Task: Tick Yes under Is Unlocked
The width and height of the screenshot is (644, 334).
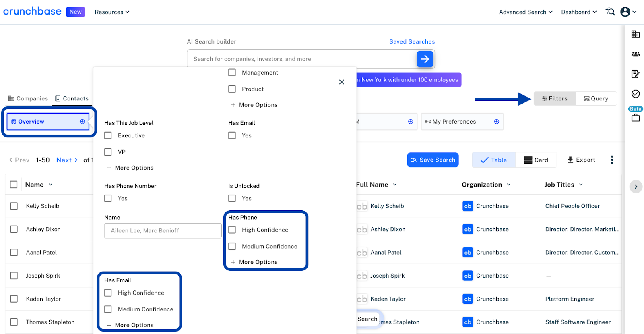Action: pyautogui.click(x=232, y=198)
